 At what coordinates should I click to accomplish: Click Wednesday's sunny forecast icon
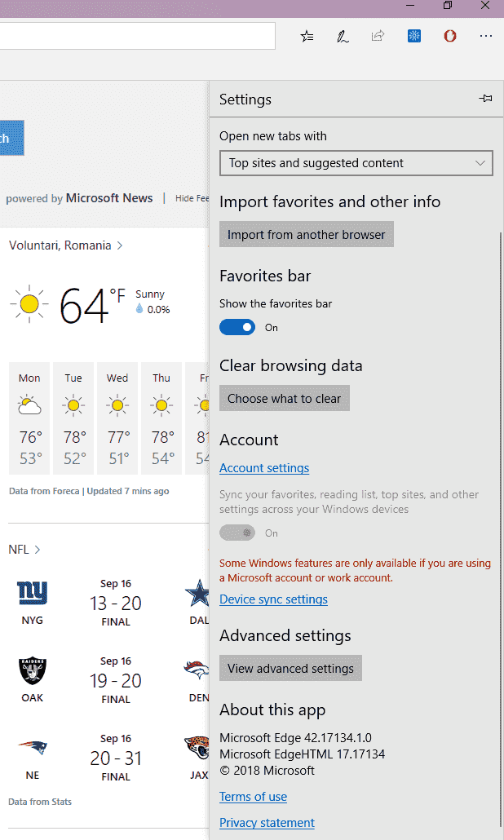pos(117,405)
